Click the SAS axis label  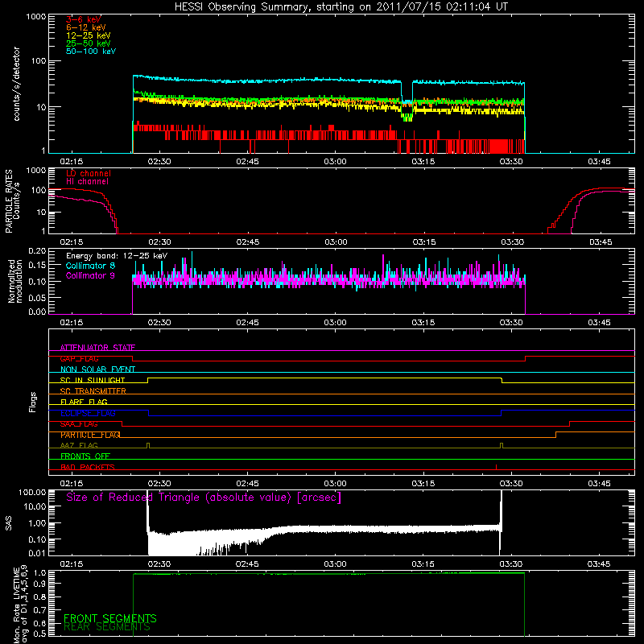[9, 523]
